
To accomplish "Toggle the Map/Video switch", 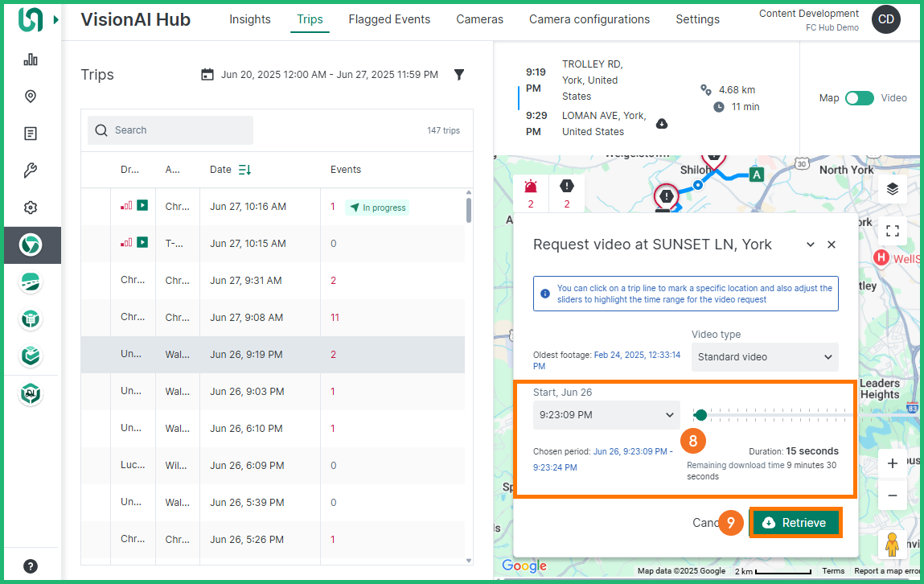I will [x=860, y=98].
